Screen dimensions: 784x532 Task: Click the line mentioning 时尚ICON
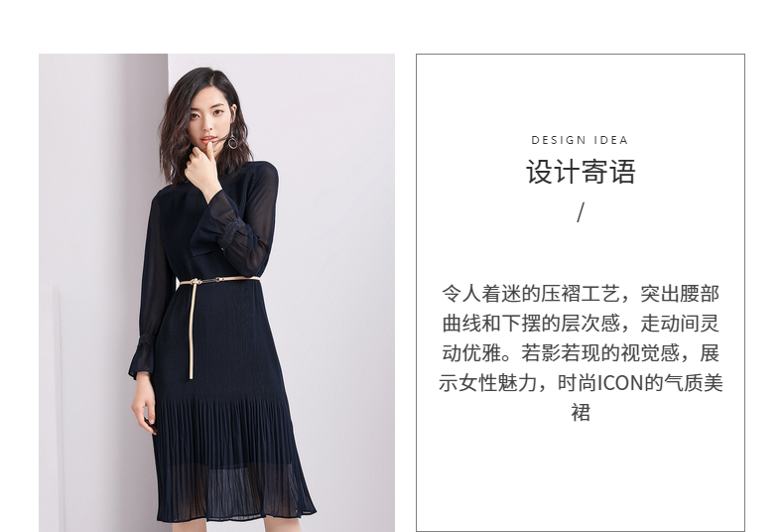(580, 383)
